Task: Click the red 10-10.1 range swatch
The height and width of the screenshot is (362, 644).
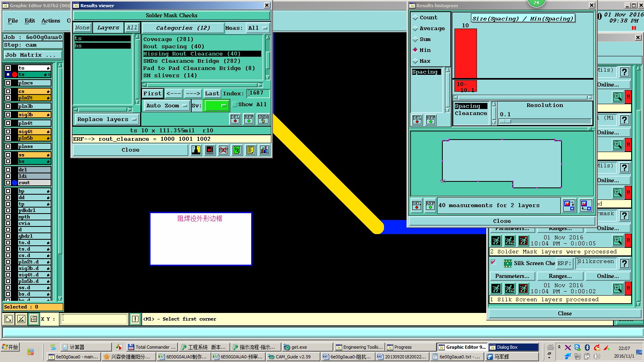Action: (465, 86)
